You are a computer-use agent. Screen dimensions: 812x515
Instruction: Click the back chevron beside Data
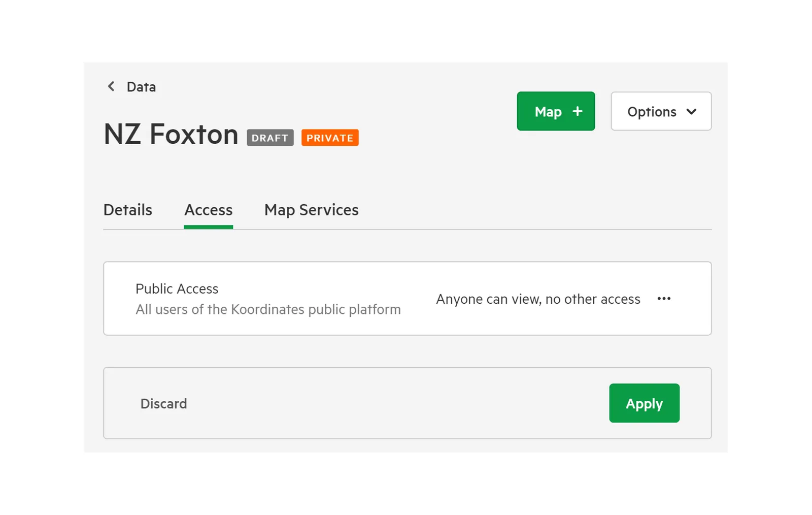tap(111, 86)
